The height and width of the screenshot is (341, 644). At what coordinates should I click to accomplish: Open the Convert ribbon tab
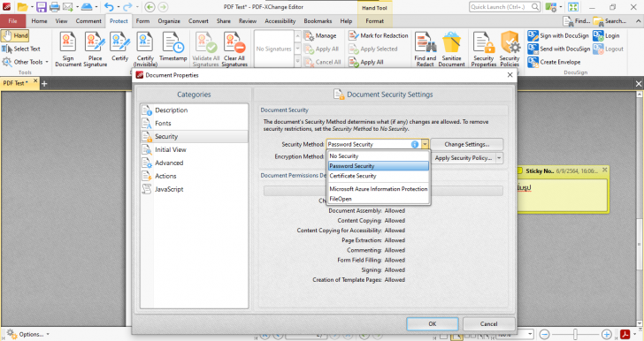pos(198,21)
